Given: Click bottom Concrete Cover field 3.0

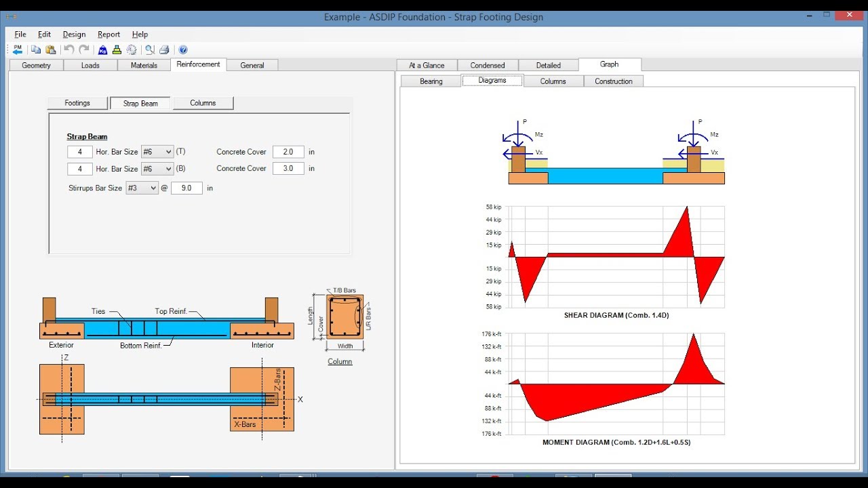Looking at the screenshot, I should click(288, 168).
